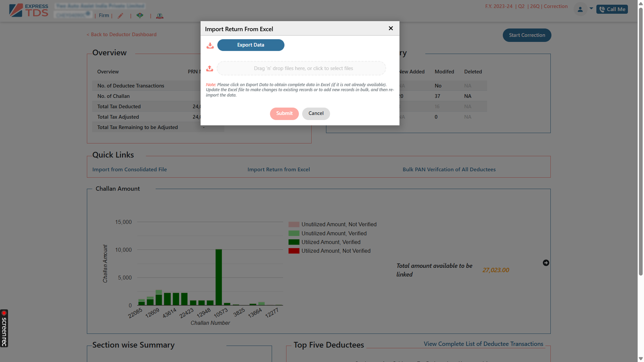The height and width of the screenshot is (362, 644).
Task: Expand the profile dropdown arrow
Action: [x=591, y=9]
